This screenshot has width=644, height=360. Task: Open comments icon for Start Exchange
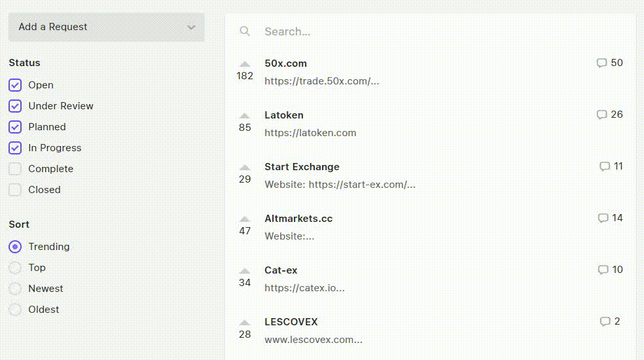[605, 166]
